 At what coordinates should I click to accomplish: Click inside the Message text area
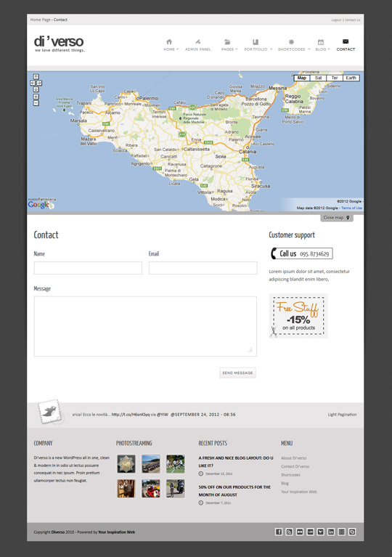pyautogui.click(x=145, y=326)
